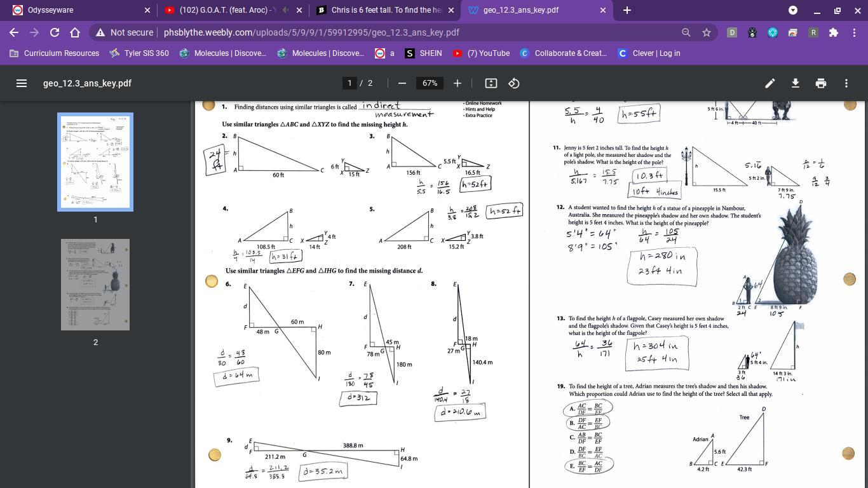Click the fit to page icon
Viewport: 868px width, 488px height.
(491, 83)
